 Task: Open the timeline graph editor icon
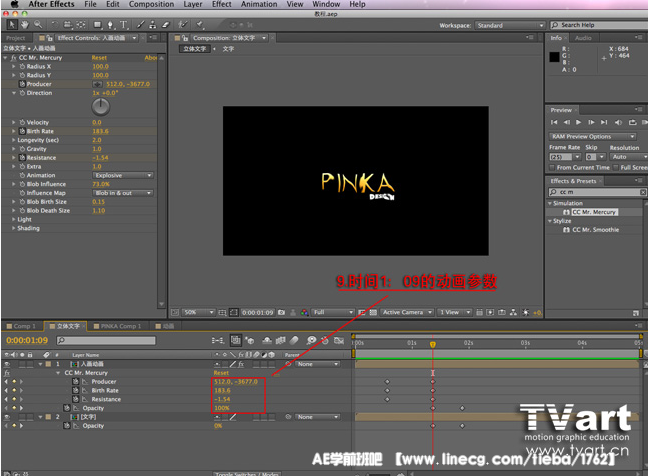point(339,340)
